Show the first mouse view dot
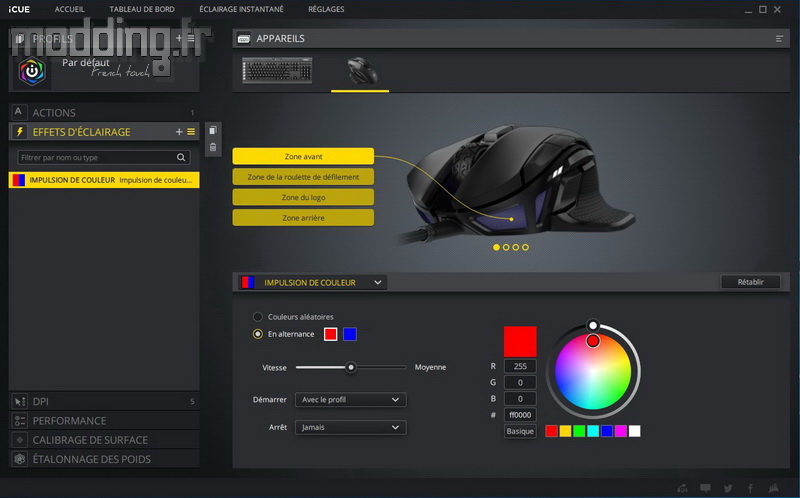 (x=496, y=247)
